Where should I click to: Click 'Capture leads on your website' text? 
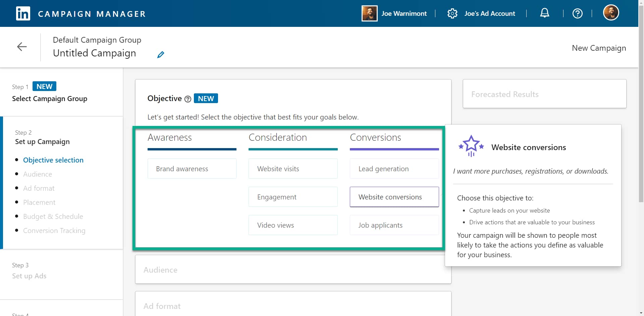(509, 211)
